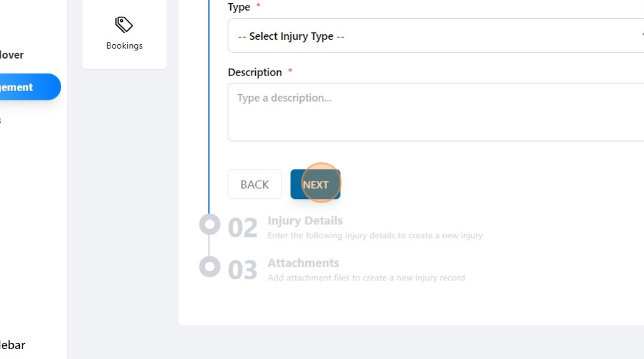Focus the Description text area
The width and height of the screenshot is (644, 359).
(x=436, y=112)
